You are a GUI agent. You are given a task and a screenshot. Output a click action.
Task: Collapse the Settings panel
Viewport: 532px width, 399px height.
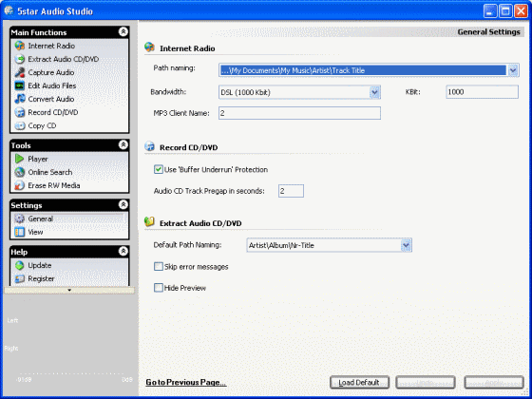(x=123, y=204)
